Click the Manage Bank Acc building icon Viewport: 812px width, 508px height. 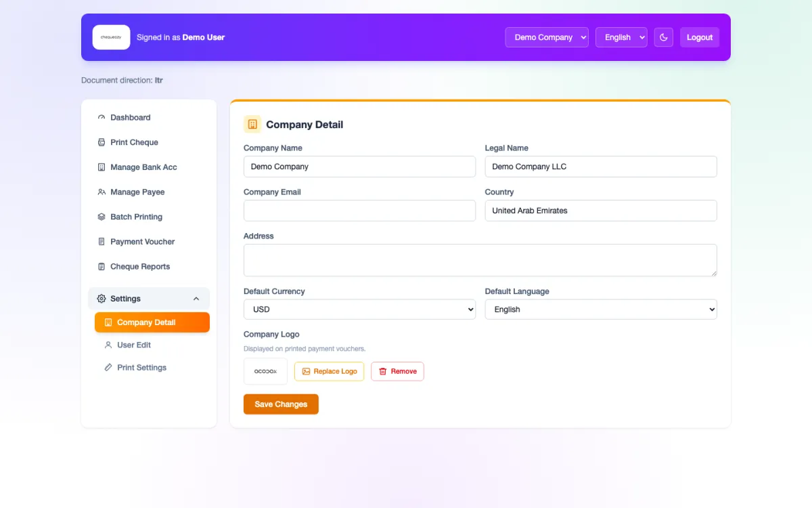(x=101, y=167)
